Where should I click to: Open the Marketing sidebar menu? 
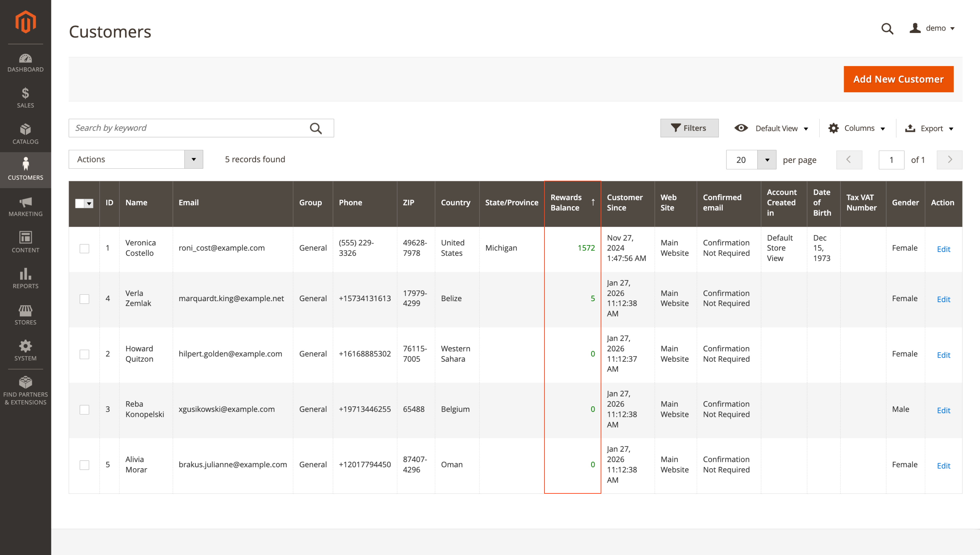point(26,207)
